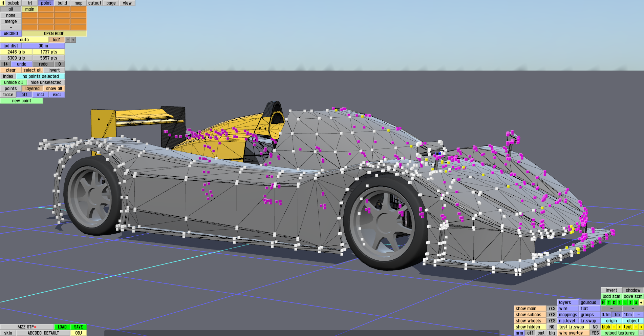Click the redo button
The image size is (644, 336).
coord(43,64)
